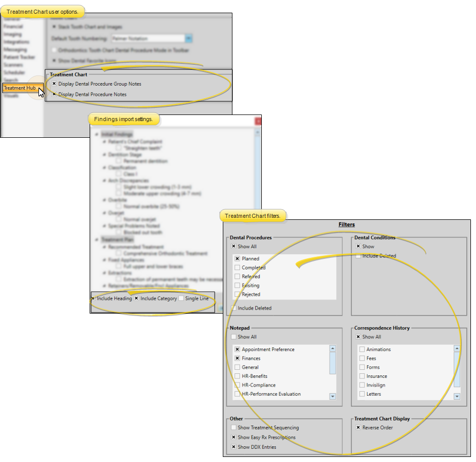Viewport: 476px width, 462px height.
Task: Toggle Reverse Order in Treatment Chart Display
Action: coord(359,428)
